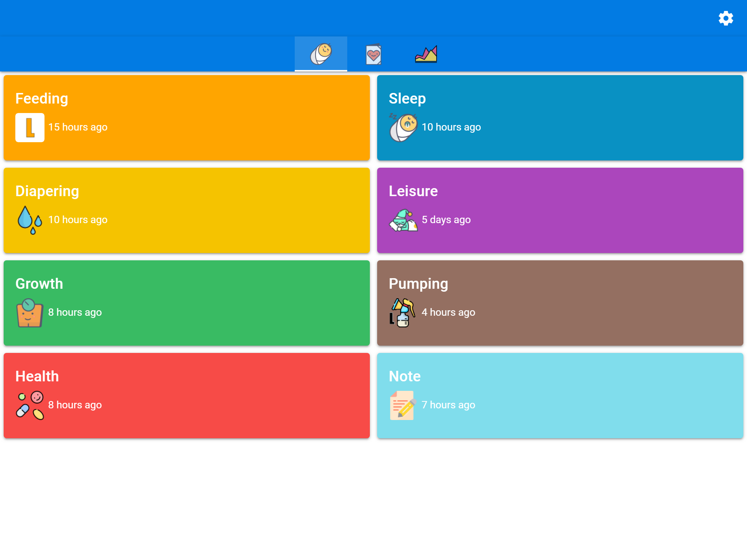Click the notepad pencil Note icon
This screenshot has height=560, width=747.
tap(403, 405)
